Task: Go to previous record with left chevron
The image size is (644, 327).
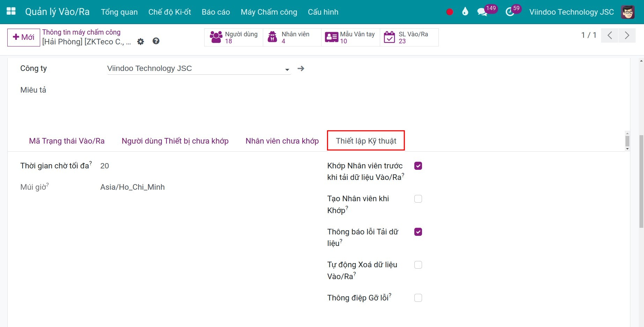Action: coord(609,35)
